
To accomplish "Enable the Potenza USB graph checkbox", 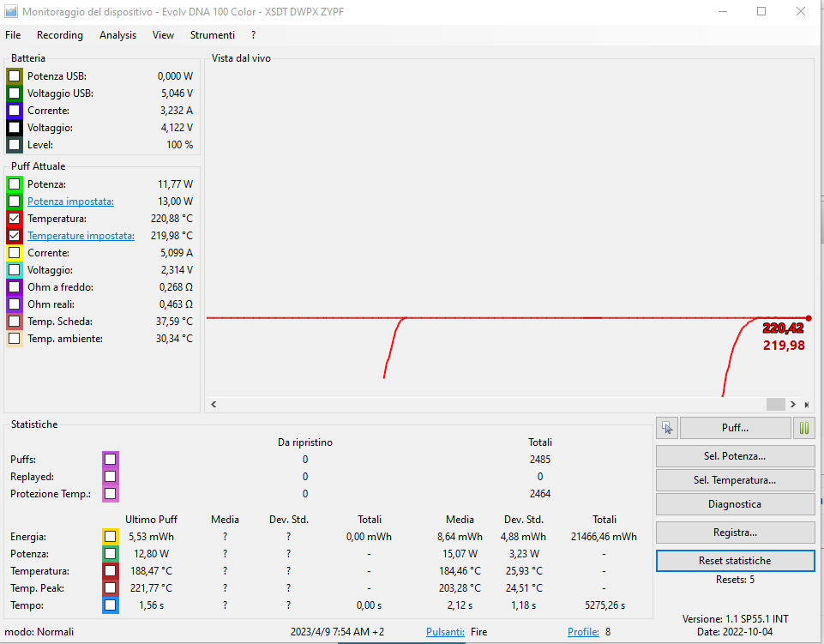I will pos(14,76).
